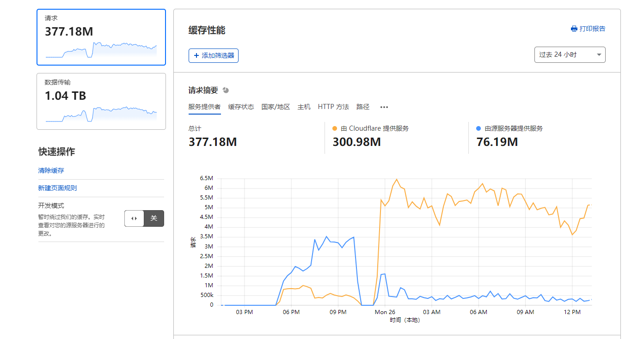Switch to the 国家/地区 tab
644x339 pixels.
[276, 107]
